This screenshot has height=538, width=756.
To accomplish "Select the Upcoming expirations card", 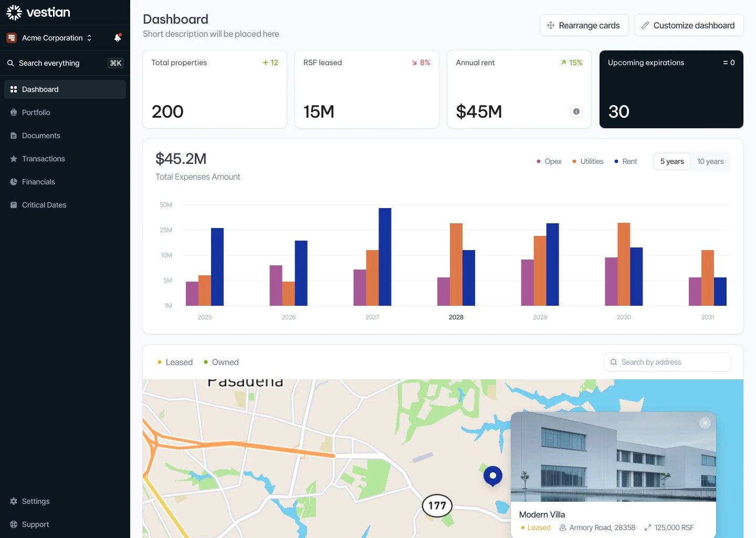I will tap(671, 89).
